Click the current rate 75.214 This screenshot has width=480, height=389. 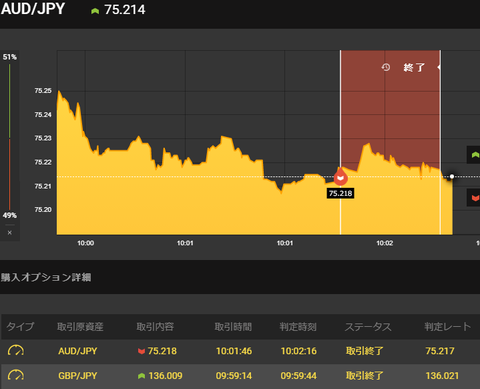click(125, 10)
